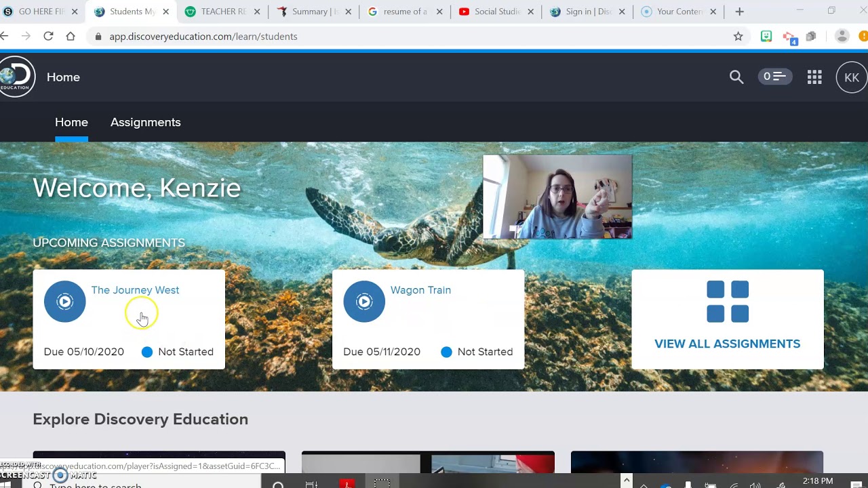The image size is (868, 488).
Task: Open the Discovery Education search icon
Action: pos(736,77)
